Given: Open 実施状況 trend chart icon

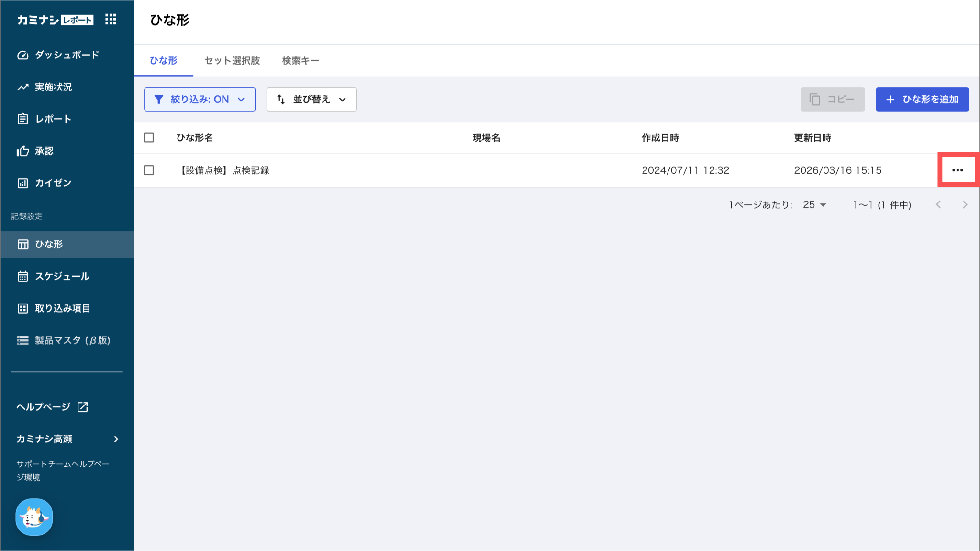Looking at the screenshot, I should coord(22,87).
